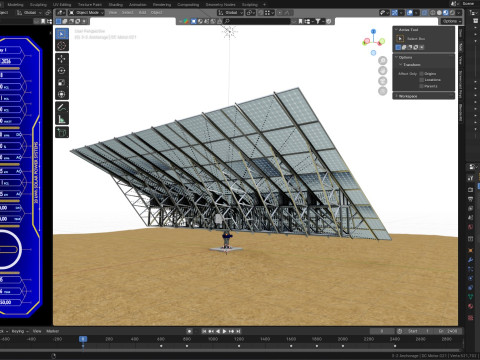Image resolution: width=480 pixels, height=360 pixels.
Task: Collapse the Options panel
Action: click(x=396, y=57)
